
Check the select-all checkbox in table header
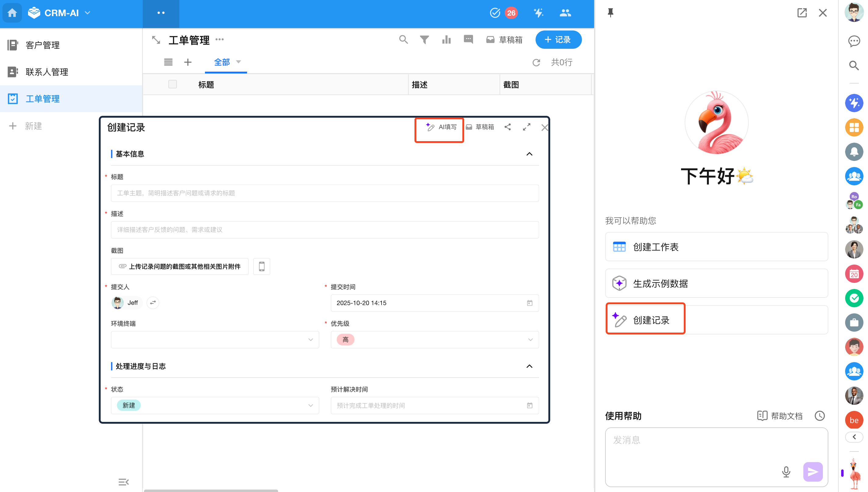pos(172,84)
